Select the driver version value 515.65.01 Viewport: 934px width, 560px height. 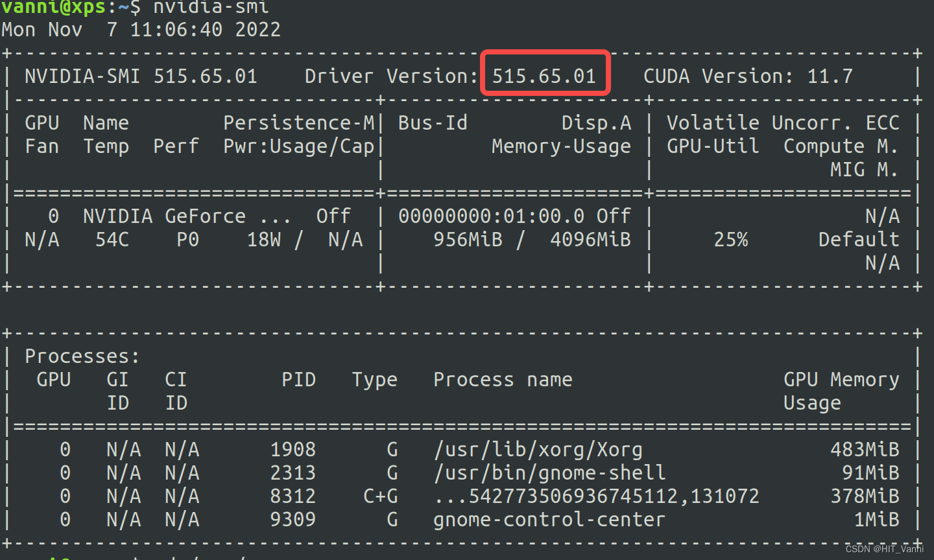(544, 76)
